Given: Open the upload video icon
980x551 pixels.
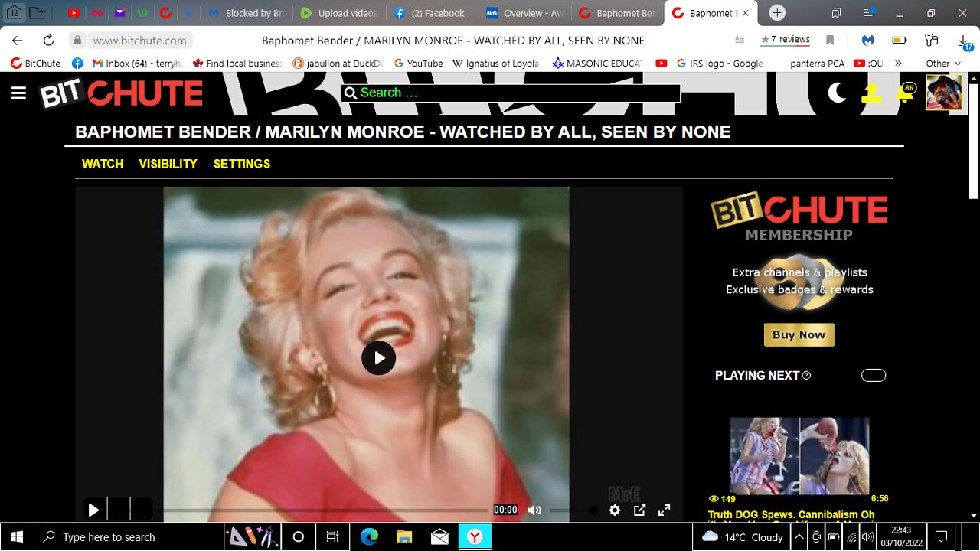Looking at the screenshot, I should (x=871, y=93).
